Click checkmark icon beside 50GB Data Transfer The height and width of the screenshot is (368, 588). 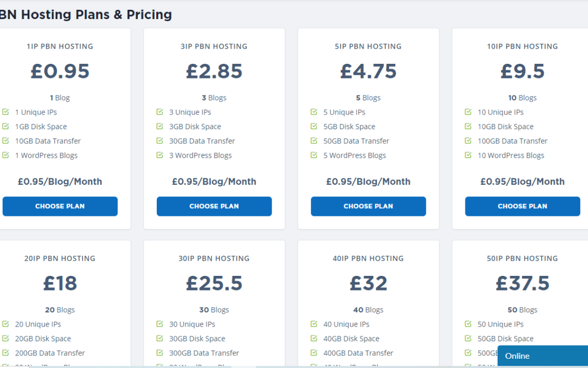coord(314,141)
